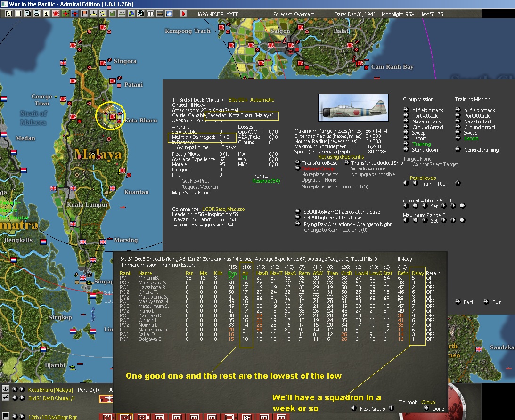Toggle Retain OFF for pilot Doigawa E.
515x420 pixels.
coord(430,339)
